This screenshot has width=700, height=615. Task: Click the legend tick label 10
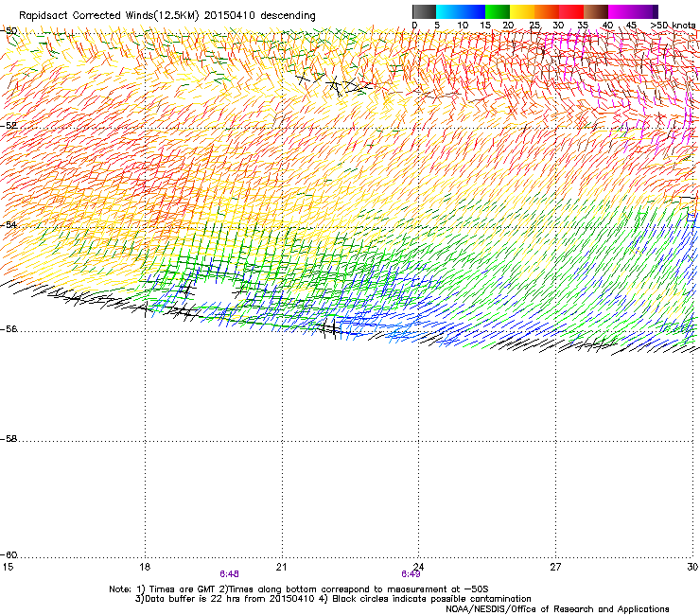point(463,25)
